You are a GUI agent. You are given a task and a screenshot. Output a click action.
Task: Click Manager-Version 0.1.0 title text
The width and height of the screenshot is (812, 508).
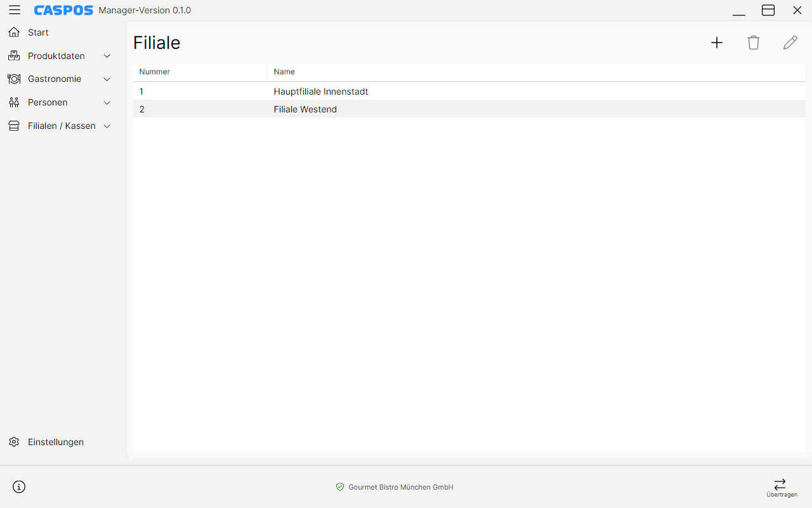[x=145, y=10]
